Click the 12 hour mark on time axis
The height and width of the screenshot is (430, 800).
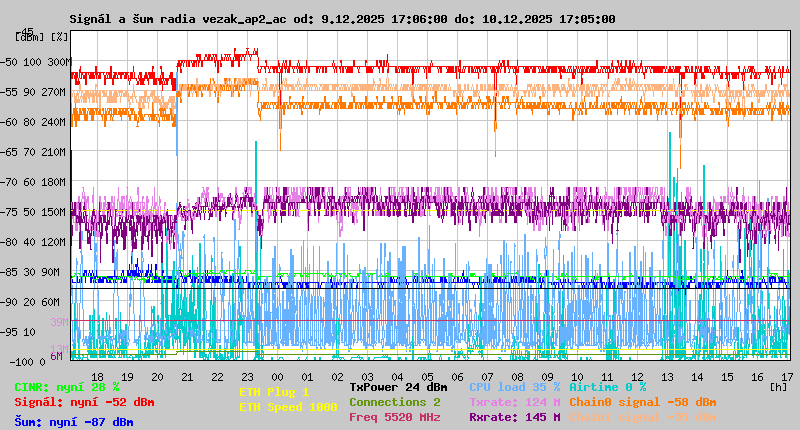pyautogui.click(x=639, y=377)
